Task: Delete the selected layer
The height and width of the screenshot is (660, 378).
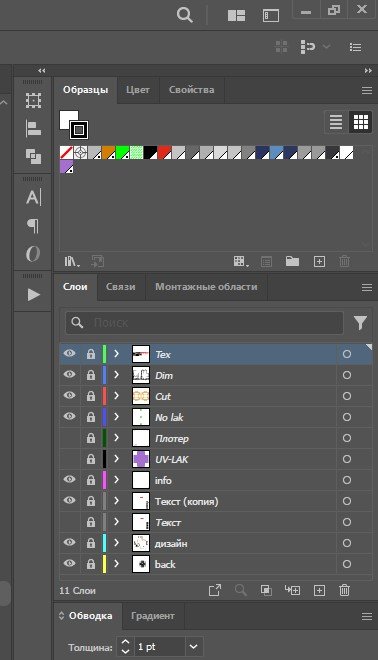Action: click(x=344, y=590)
